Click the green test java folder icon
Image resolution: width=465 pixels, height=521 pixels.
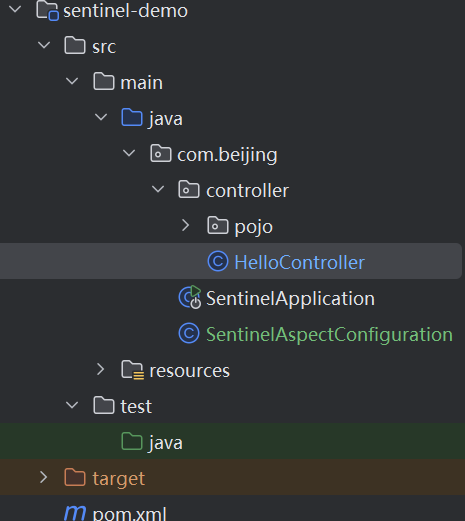(132, 441)
